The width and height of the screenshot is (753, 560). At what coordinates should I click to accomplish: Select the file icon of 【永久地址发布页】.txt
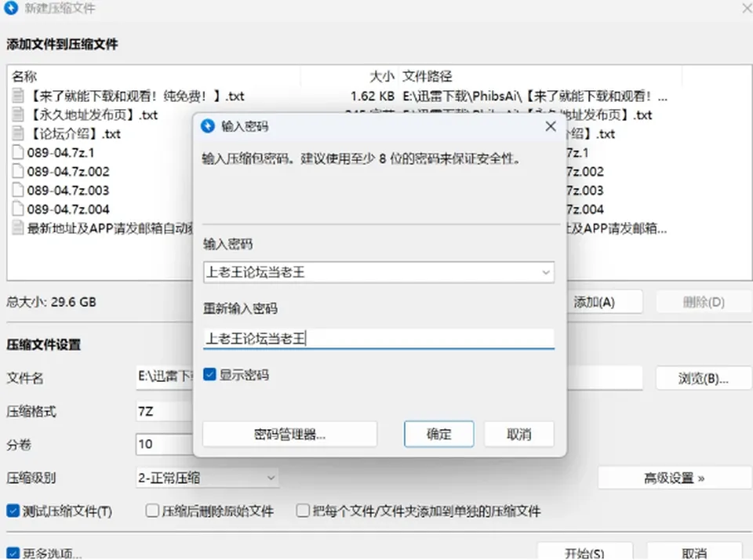pos(18,115)
